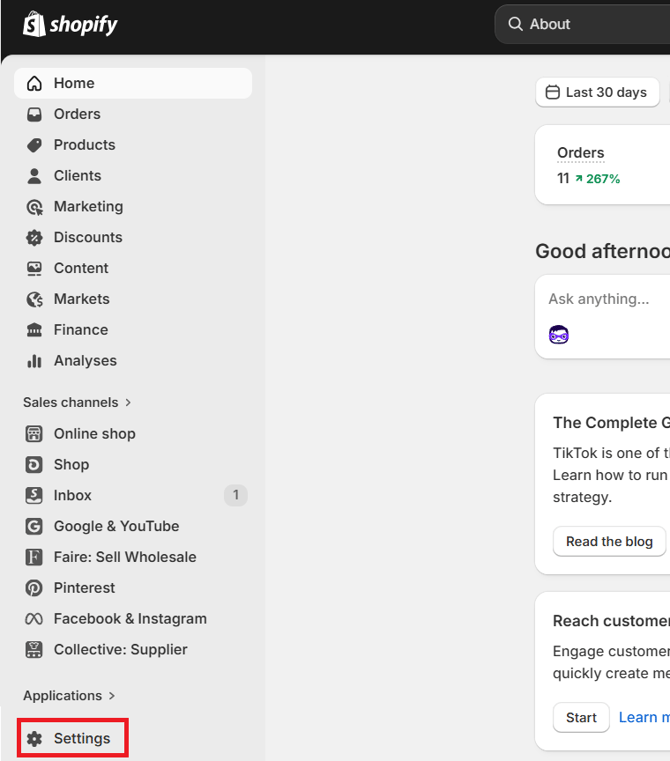The width and height of the screenshot is (670, 761).
Task: Go to Products in sidebar
Action: pyautogui.click(x=133, y=145)
